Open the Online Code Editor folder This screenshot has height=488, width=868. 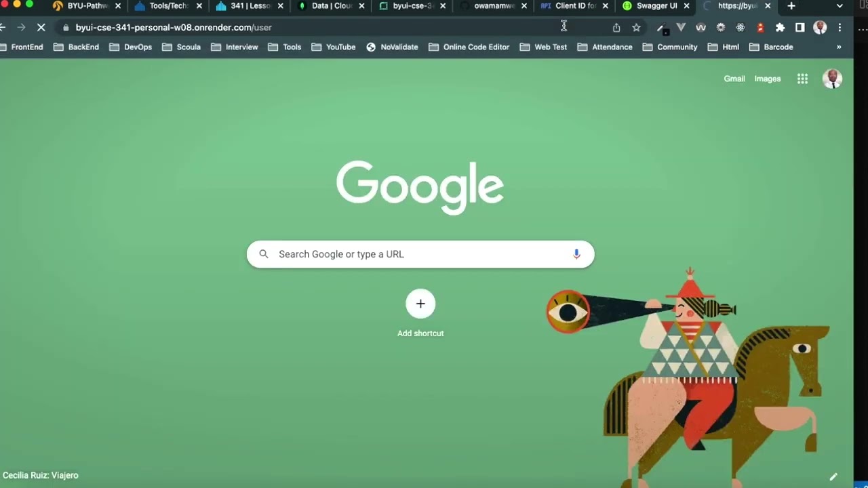(x=469, y=47)
